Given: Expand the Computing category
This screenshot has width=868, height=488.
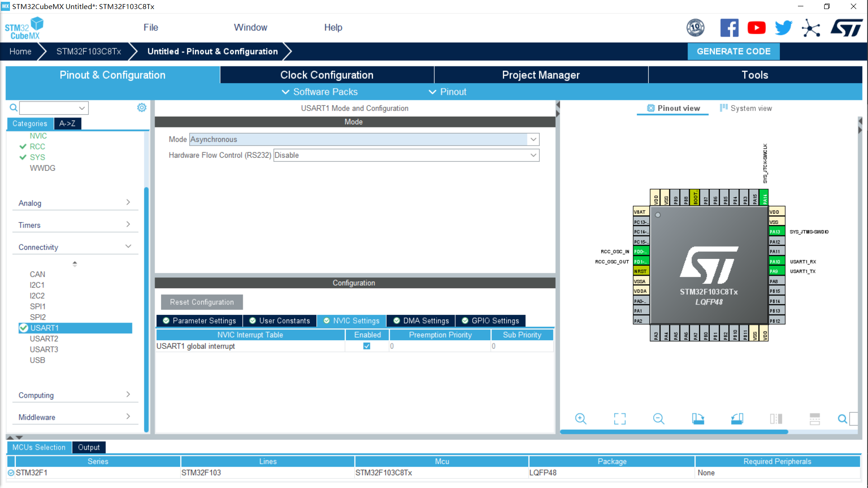Looking at the screenshot, I should [x=75, y=395].
